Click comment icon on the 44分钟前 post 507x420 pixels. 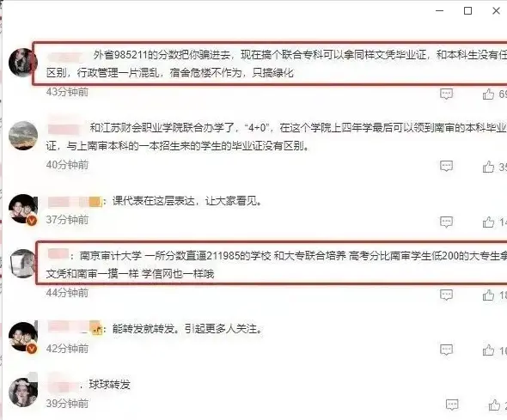(446, 295)
